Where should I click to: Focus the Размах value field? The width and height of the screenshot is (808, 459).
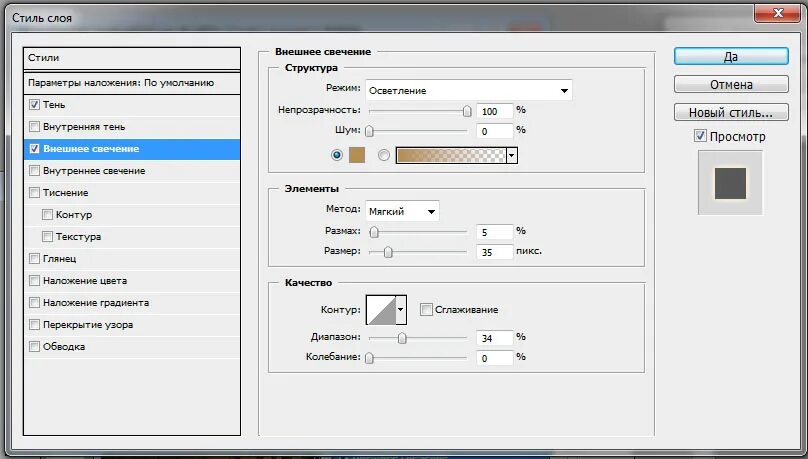point(495,232)
